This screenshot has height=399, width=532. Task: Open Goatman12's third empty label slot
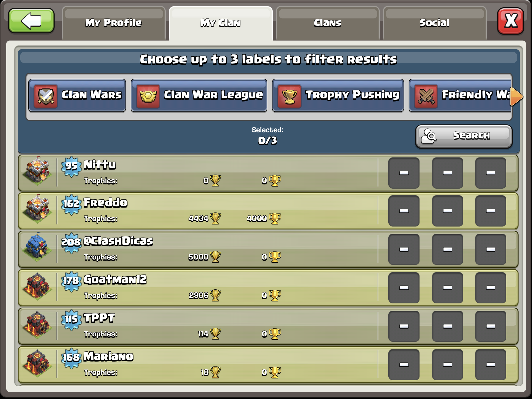(x=491, y=288)
